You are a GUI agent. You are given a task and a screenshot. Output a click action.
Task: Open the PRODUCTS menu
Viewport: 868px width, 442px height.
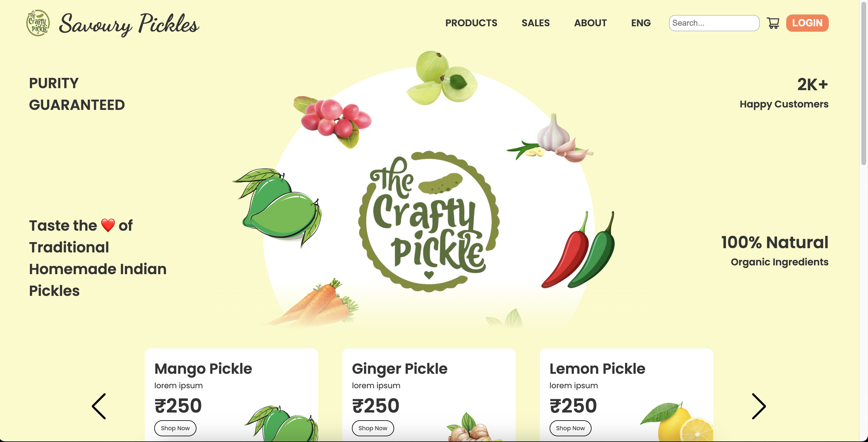click(x=471, y=23)
